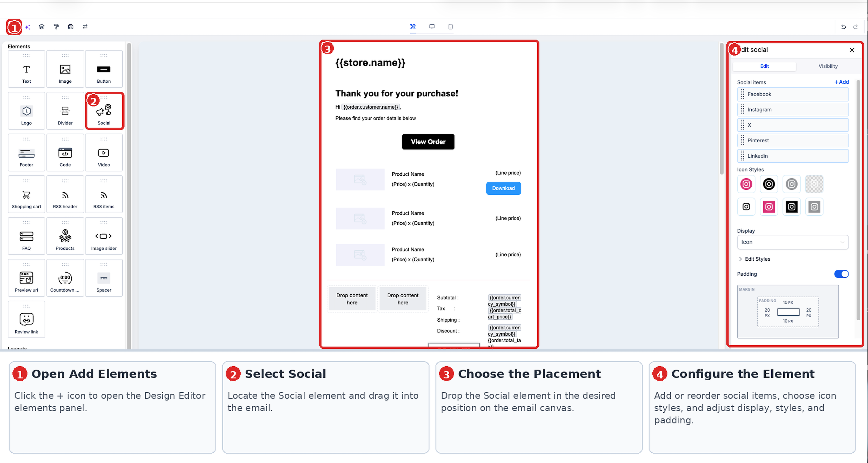This screenshot has width=868, height=463.
Task: Select the Instagram social item
Action: 793,110
